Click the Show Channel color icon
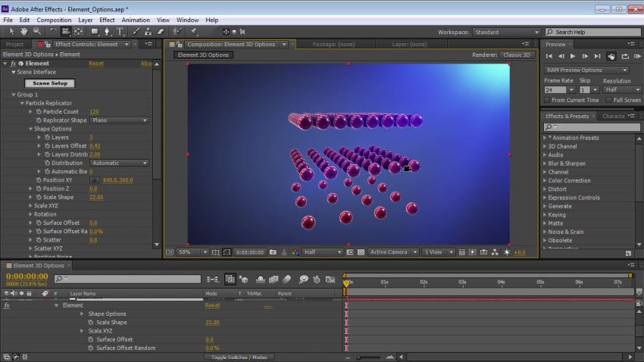The width and height of the screenshot is (644, 362). [295, 252]
